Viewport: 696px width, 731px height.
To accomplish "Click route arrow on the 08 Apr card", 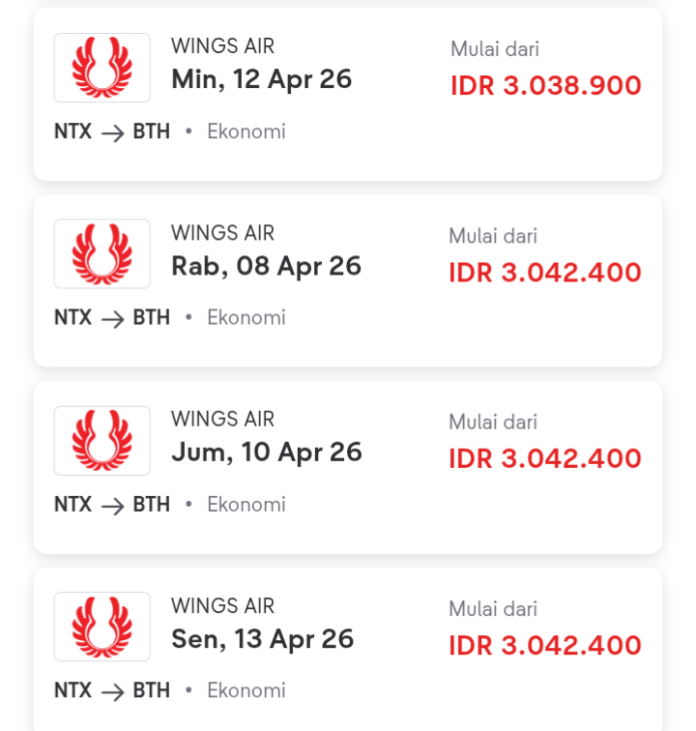I will (x=112, y=318).
